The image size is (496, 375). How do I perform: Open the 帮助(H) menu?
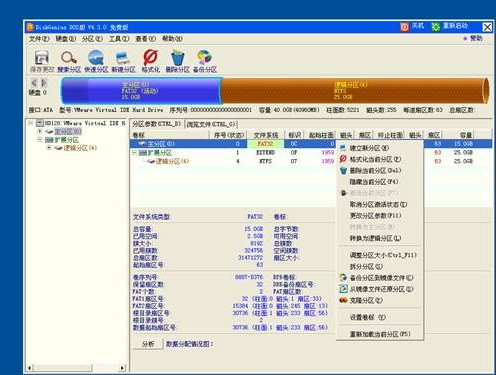tap(172, 39)
